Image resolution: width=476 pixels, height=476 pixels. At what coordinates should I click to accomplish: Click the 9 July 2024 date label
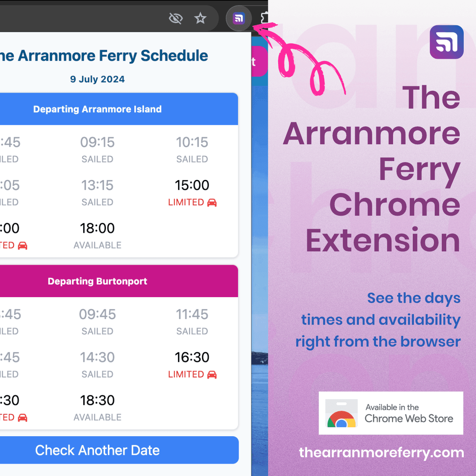pyautogui.click(x=97, y=79)
